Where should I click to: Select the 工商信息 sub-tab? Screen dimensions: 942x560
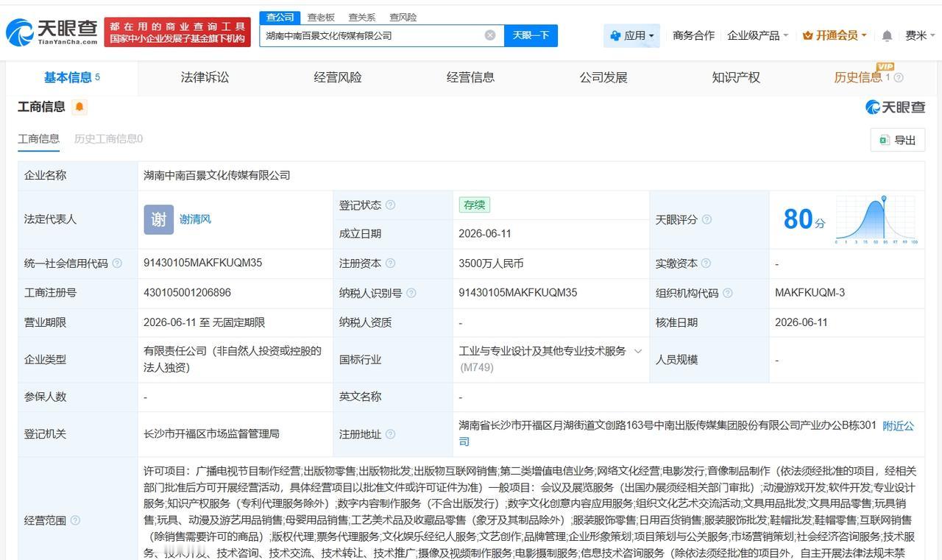coord(38,139)
